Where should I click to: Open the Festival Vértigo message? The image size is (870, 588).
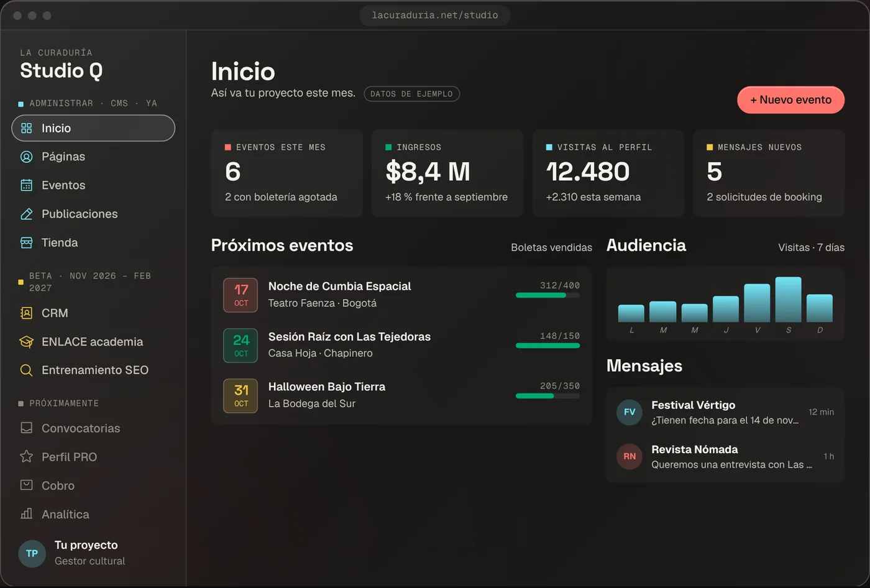(x=725, y=412)
